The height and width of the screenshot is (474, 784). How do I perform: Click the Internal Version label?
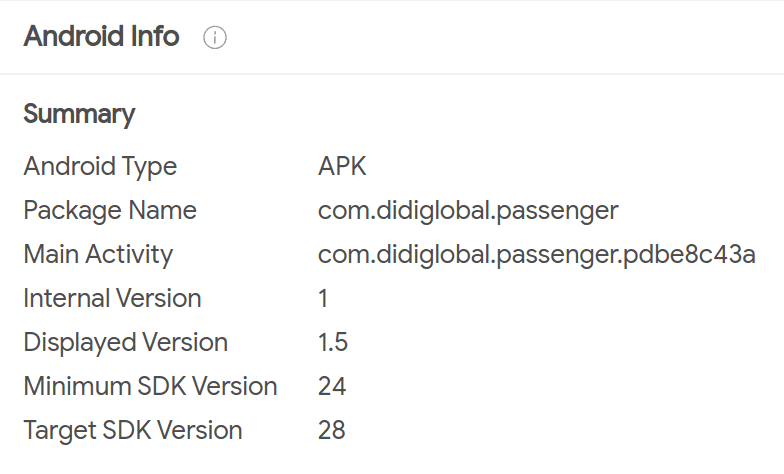[x=112, y=298]
